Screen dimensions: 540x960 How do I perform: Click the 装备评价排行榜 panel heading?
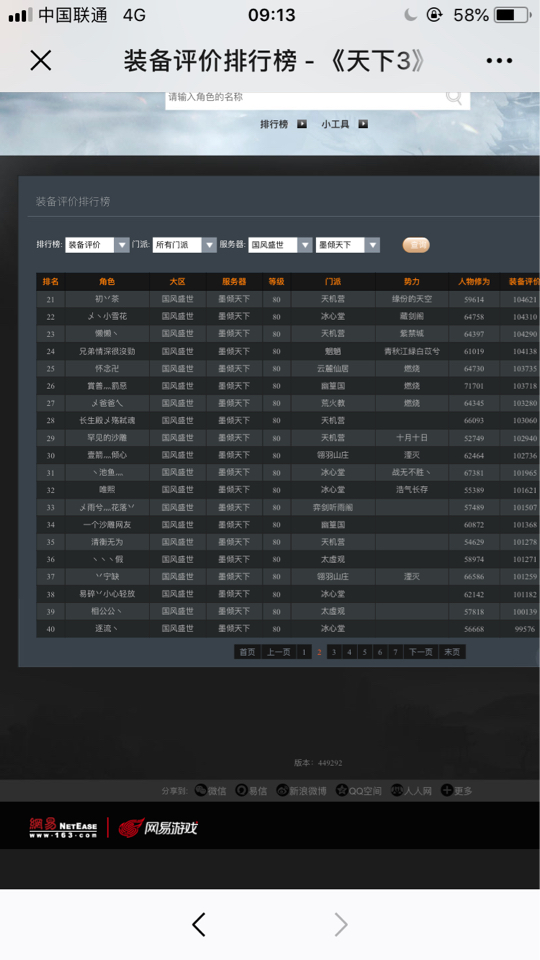pos(73,201)
